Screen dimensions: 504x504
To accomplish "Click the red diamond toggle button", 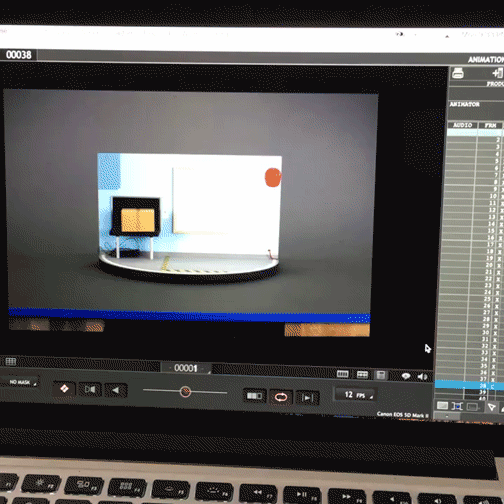I will click(64, 389).
